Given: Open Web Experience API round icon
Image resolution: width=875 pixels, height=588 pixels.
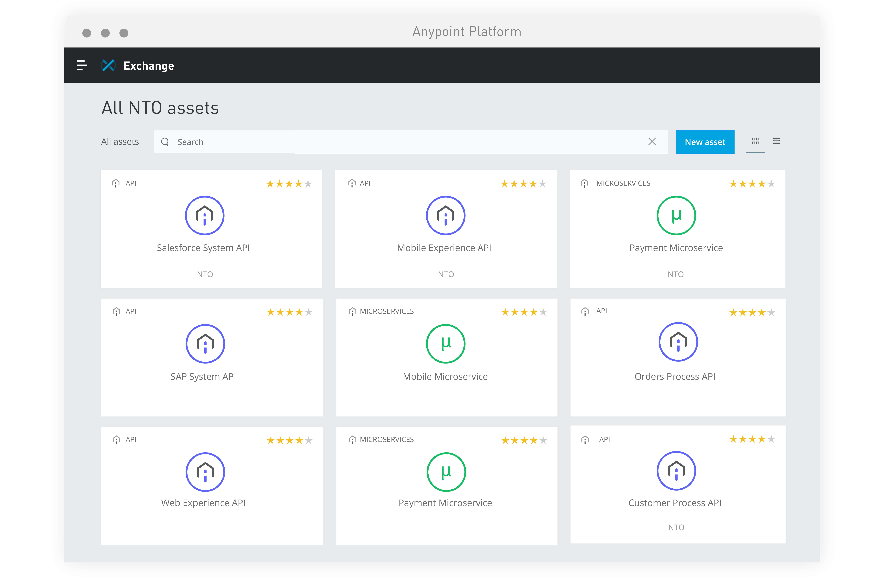Looking at the screenshot, I should [205, 472].
